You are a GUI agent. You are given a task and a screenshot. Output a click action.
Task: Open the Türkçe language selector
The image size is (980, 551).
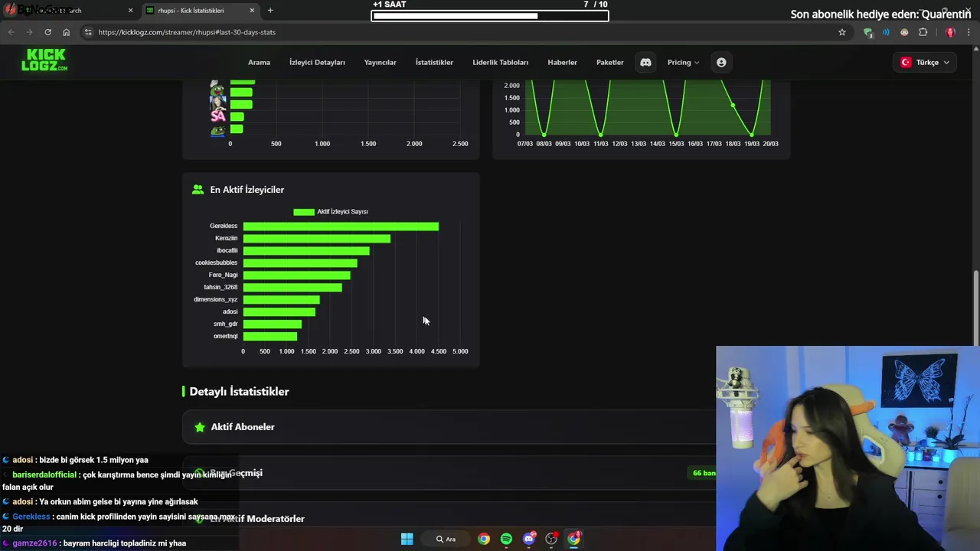click(x=925, y=62)
